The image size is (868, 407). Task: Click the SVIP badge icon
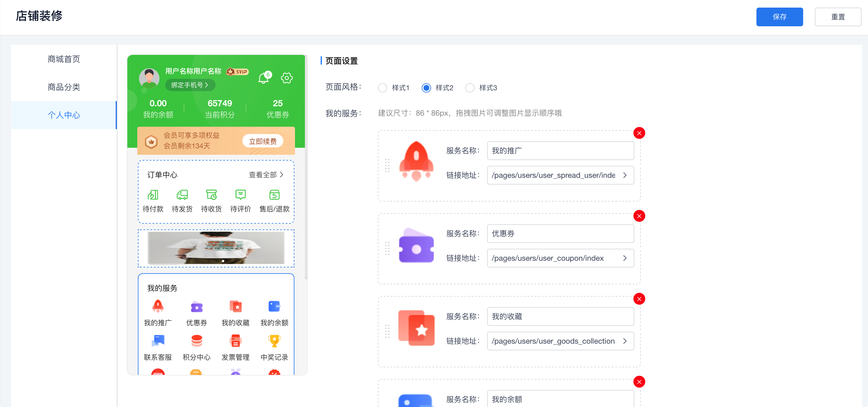click(x=237, y=72)
